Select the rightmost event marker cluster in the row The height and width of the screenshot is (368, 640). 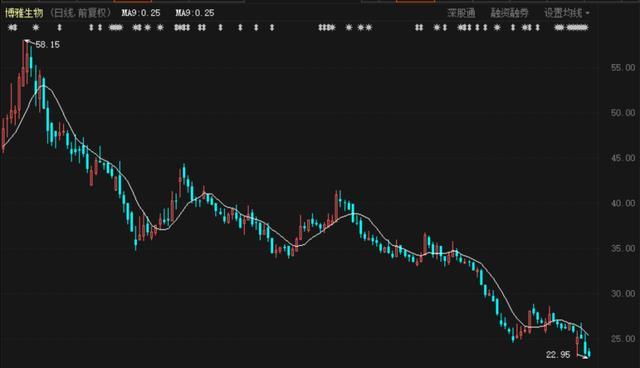pos(572,28)
